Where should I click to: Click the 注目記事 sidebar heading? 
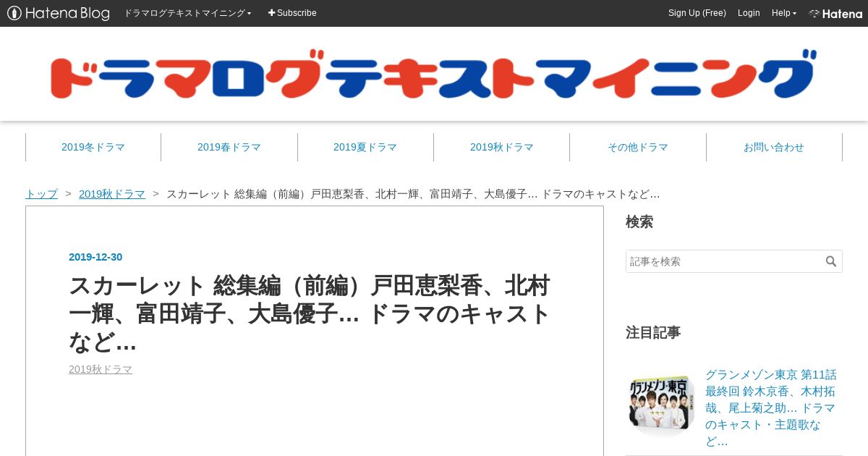(653, 332)
